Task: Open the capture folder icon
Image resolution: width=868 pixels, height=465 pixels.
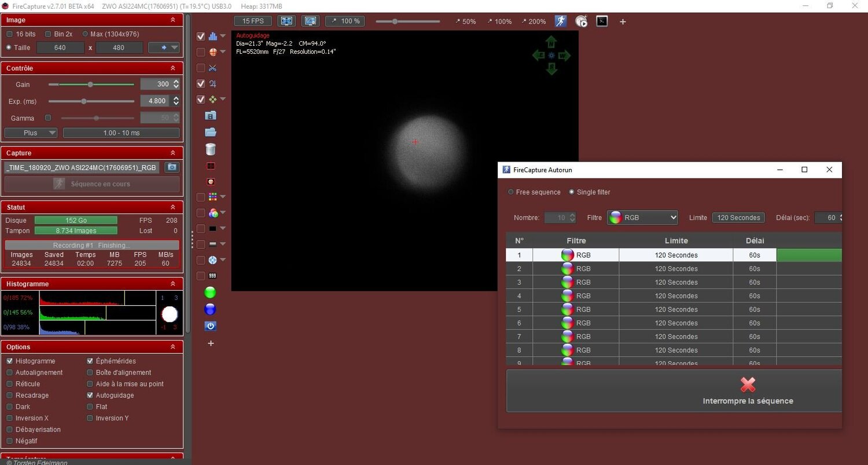Action: (x=211, y=132)
